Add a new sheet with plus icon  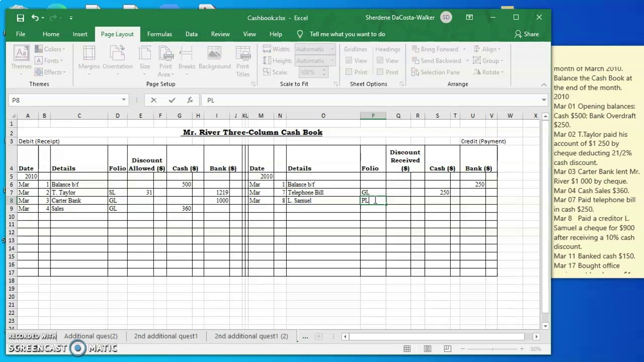pyautogui.click(x=319, y=336)
